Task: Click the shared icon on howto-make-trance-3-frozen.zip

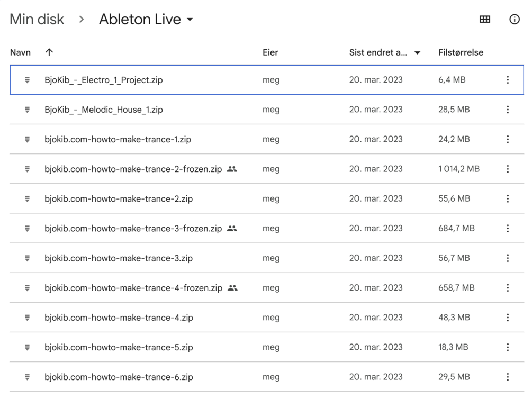Action: (x=232, y=229)
